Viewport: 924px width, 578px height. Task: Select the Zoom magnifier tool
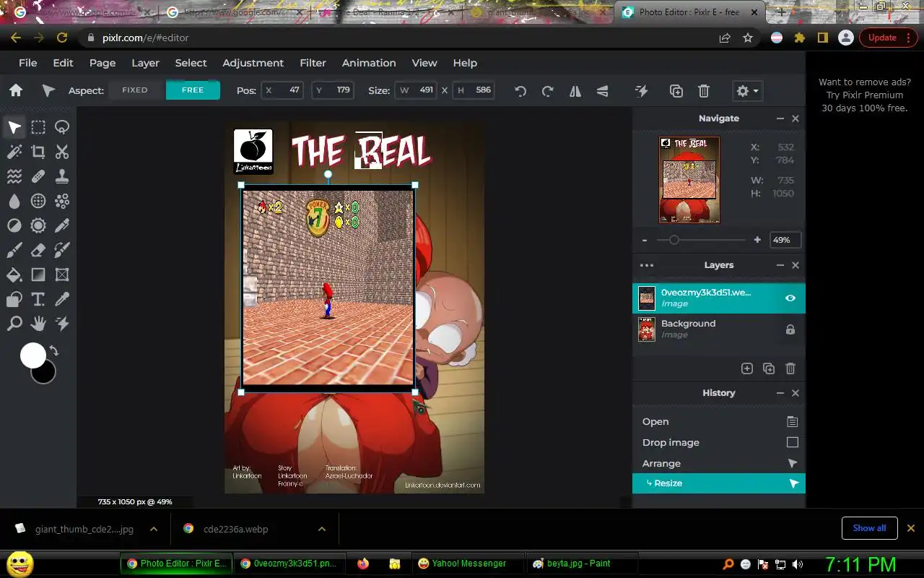(x=14, y=323)
